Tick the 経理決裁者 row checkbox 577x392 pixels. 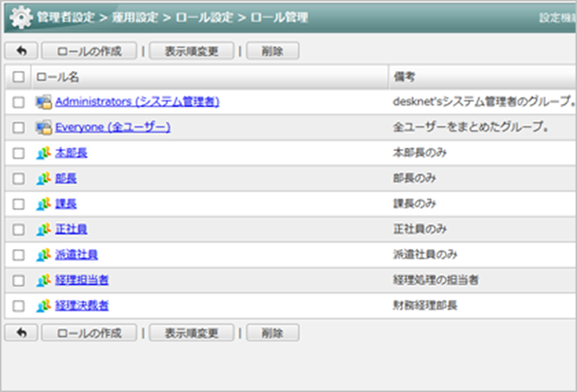click(18, 306)
